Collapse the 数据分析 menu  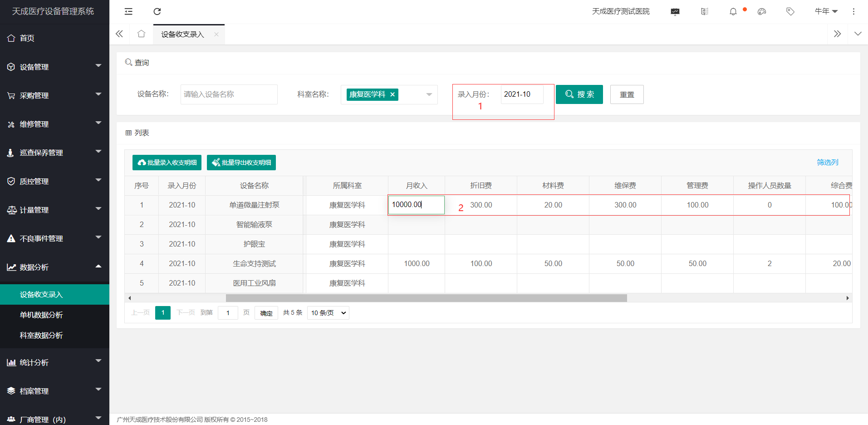tap(54, 267)
